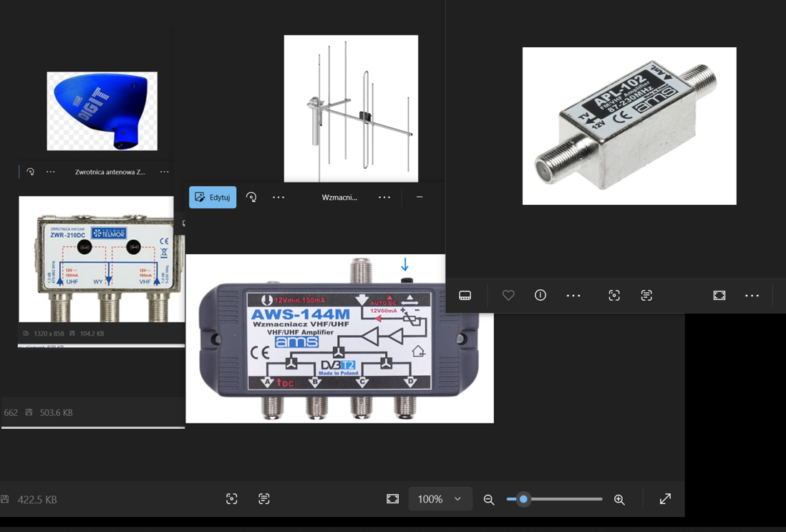Click visual search icon in the 422.5 KB toolbar
The height and width of the screenshot is (532, 786).
pos(232,499)
